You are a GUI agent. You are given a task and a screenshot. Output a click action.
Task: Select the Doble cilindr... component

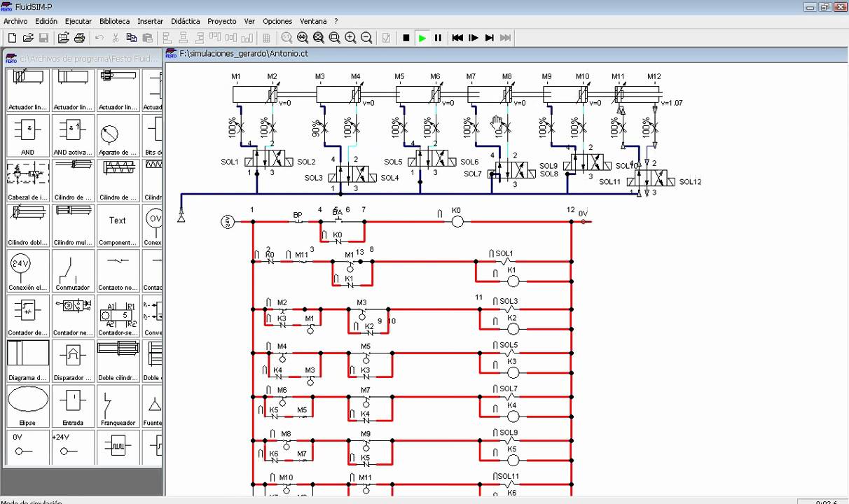tap(118, 360)
